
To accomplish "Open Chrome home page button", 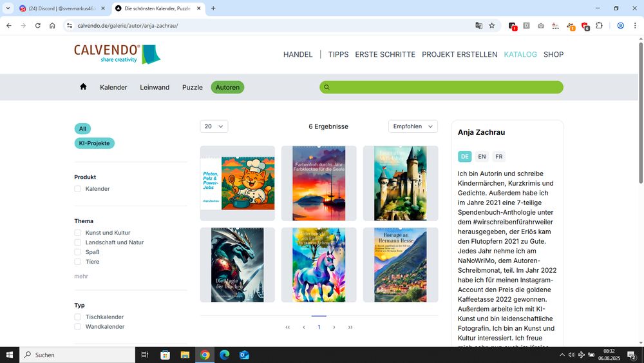I will pyautogui.click(x=52, y=26).
